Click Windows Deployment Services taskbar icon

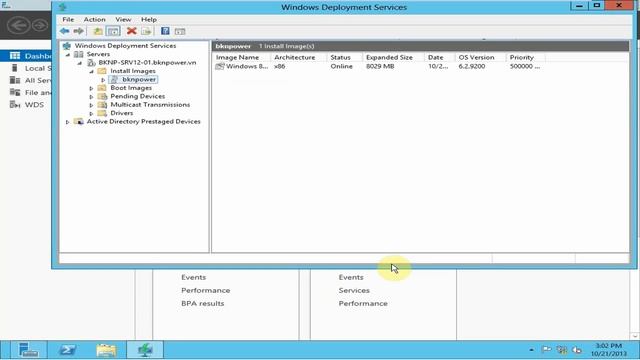[145, 350]
